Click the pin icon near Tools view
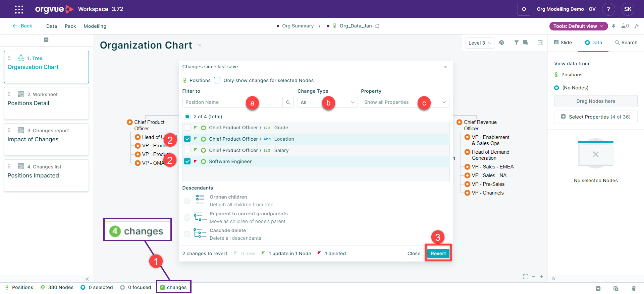The width and height of the screenshot is (644, 294). tap(613, 26)
